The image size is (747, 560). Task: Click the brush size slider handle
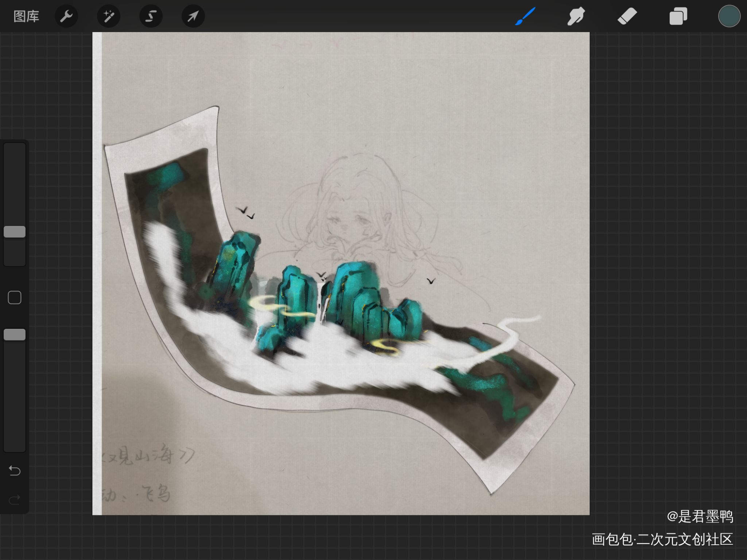15,232
